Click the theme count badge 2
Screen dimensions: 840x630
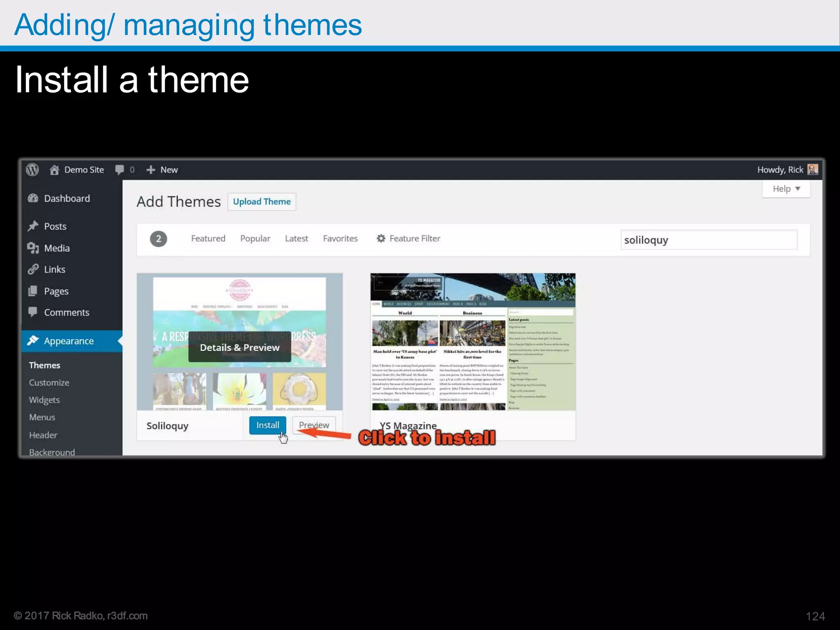pyautogui.click(x=158, y=239)
